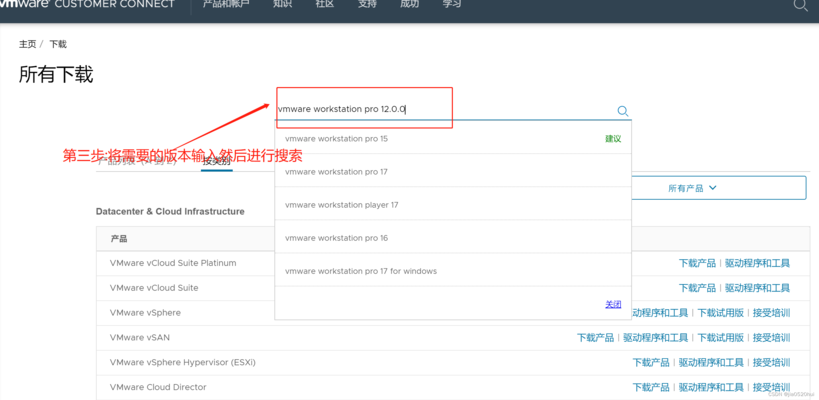The width and height of the screenshot is (819, 400).
Task: Click 接受培训 for VMware Cloud Director
Action: coord(771,387)
